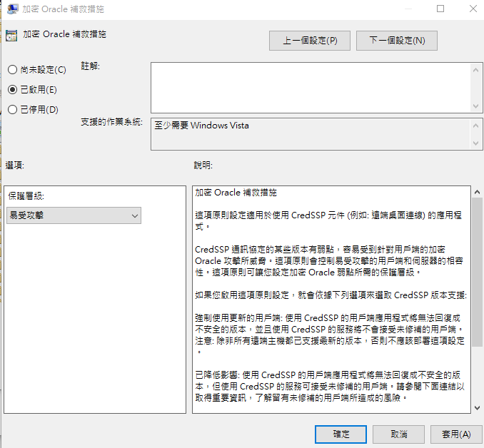
Task: Go to previous setting with 上一個設定(P)
Action: click(x=310, y=41)
